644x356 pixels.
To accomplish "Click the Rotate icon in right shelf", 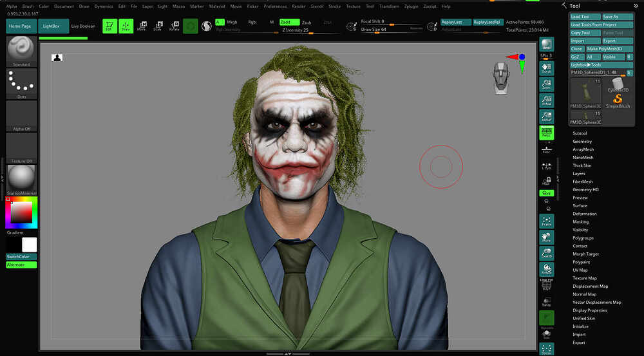I will [x=546, y=269].
